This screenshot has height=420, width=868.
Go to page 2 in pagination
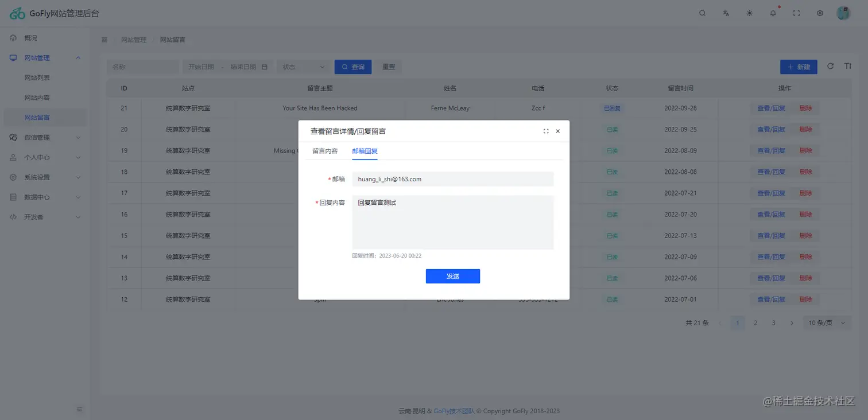(x=755, y=323)
